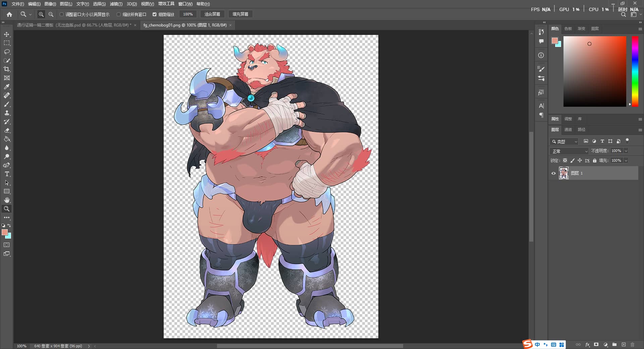The width and height of the screenshot is (644, 349).
Task: Click the 100% zoom button
Action: click(188, 14)
